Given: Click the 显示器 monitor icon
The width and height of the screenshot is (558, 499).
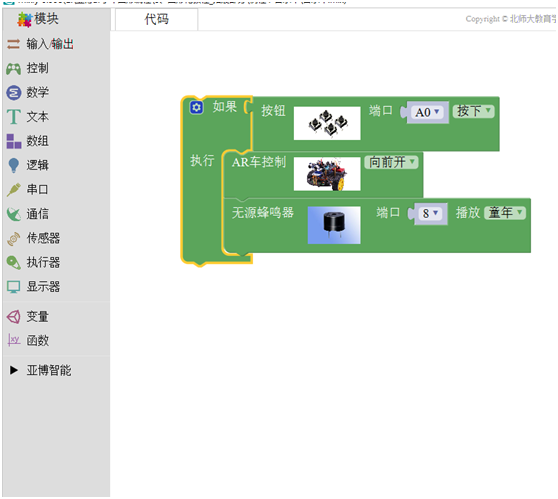Looking at the screenshot, I should click(14, 287).
